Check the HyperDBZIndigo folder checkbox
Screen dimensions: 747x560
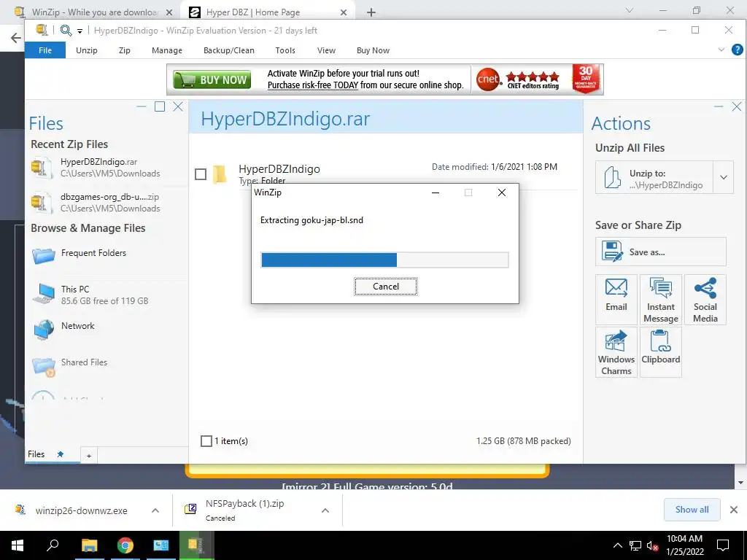point(201,174)
